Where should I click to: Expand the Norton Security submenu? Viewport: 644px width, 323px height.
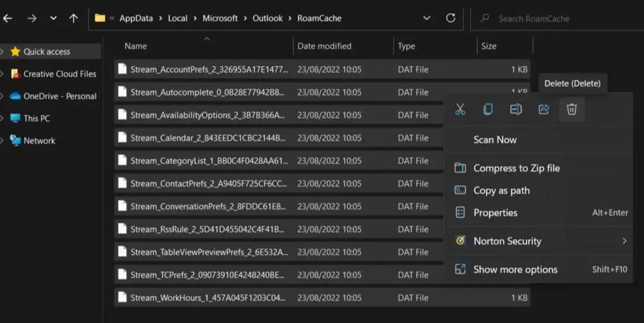pos(624,241)
